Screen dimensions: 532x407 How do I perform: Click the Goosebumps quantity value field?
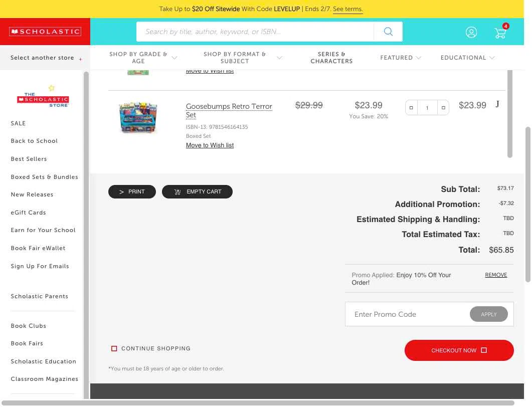427,108
